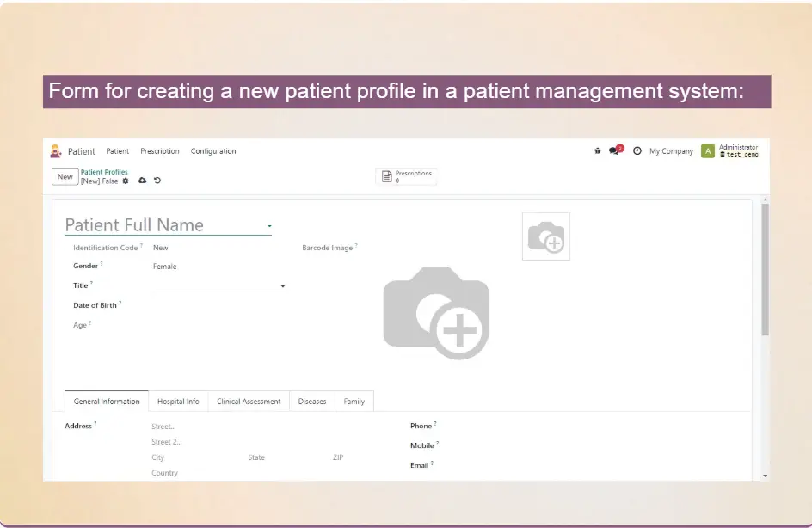Open the chat conversations icon
812x528 pixels.
pyautogui.click(x=614, y=151)
